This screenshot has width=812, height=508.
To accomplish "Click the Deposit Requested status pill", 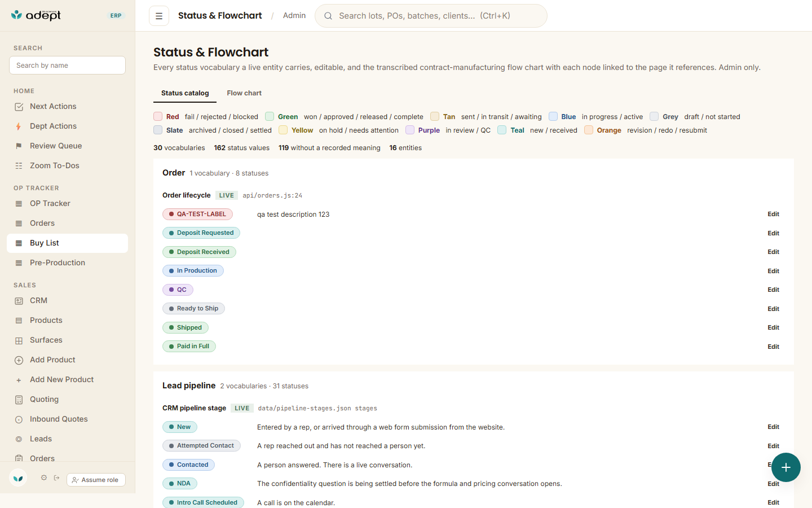I will (x=201, y=233).
